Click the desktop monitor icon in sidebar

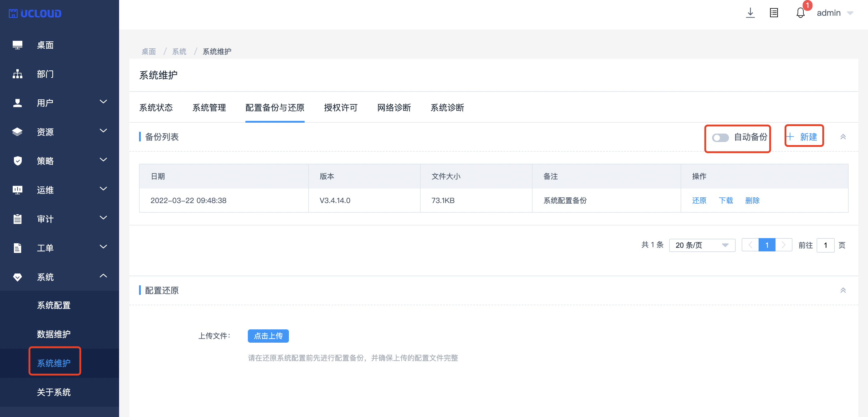click(18, 45)
